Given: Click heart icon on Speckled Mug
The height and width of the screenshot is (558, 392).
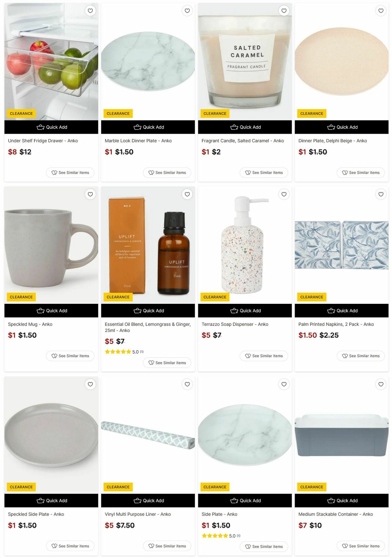Looking at the screenshot, I should point(90,194).
